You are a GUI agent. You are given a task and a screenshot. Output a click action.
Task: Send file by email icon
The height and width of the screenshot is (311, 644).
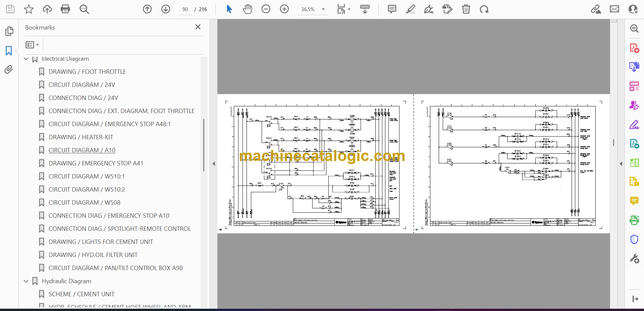(x=614, y=9)
